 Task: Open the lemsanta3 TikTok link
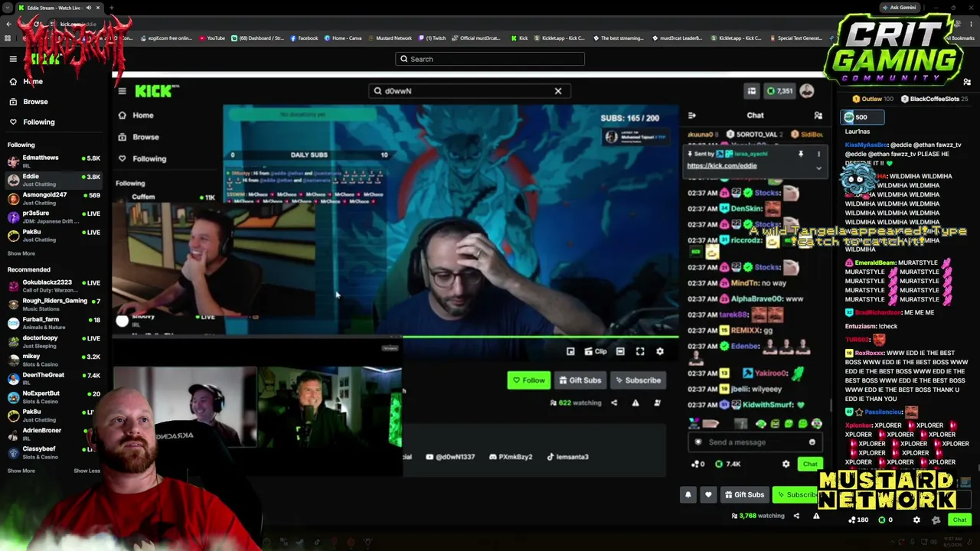(567, 457)
